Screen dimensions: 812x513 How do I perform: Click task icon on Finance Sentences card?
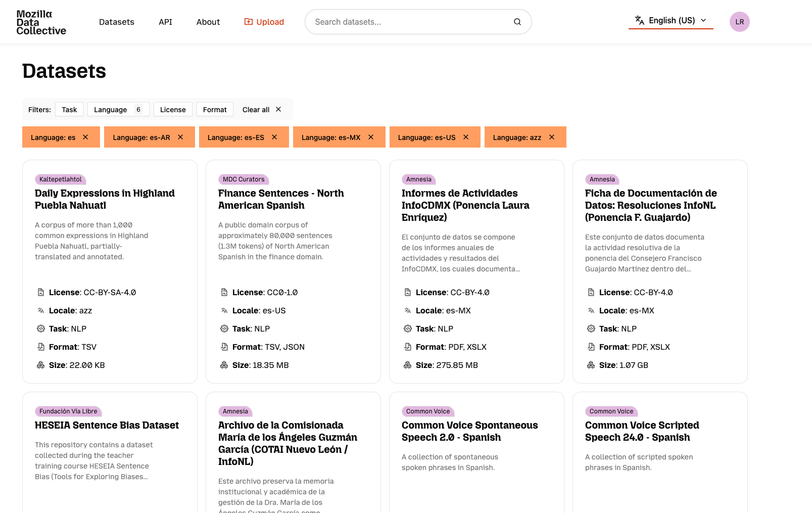coord(224,329)
